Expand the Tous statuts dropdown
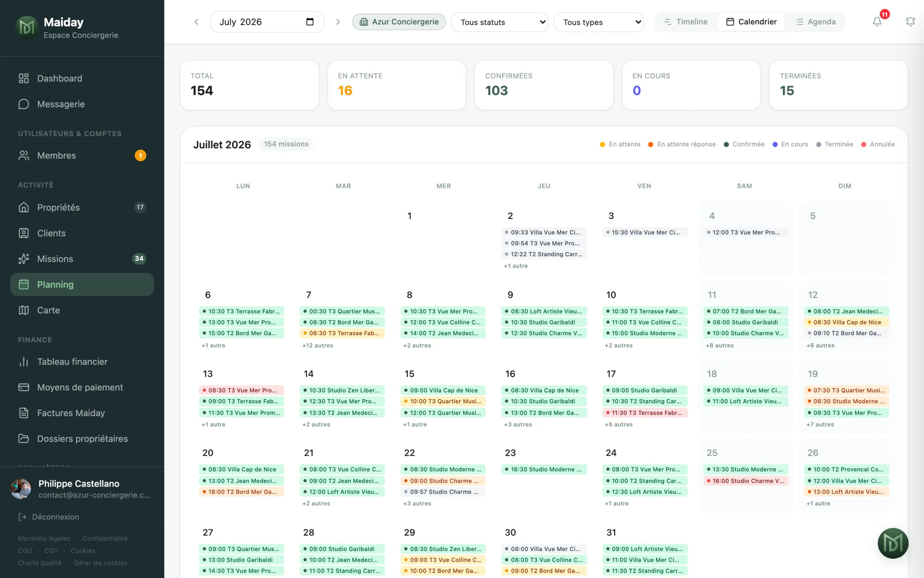The width and height of the screenshot is (924, 578). coord(500,22)
